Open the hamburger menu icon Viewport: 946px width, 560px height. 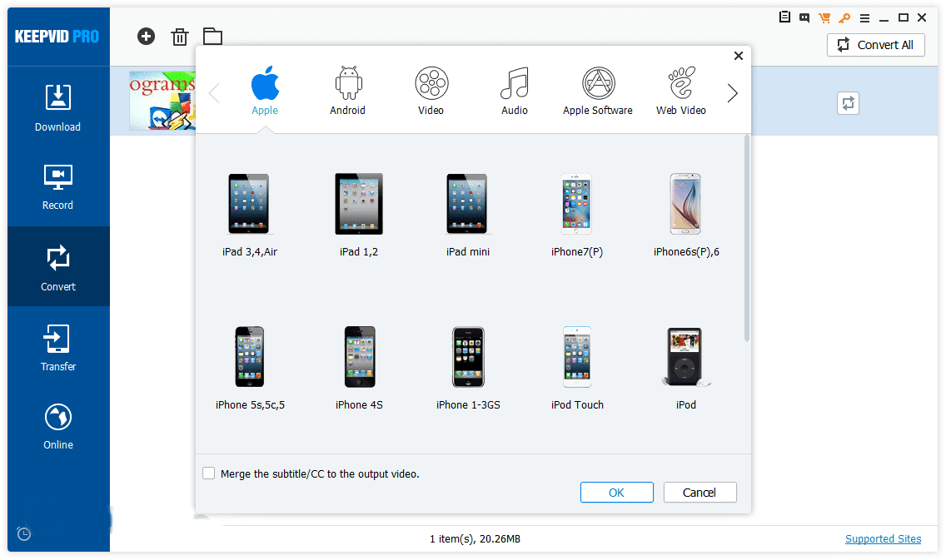(x=864, y=18)
